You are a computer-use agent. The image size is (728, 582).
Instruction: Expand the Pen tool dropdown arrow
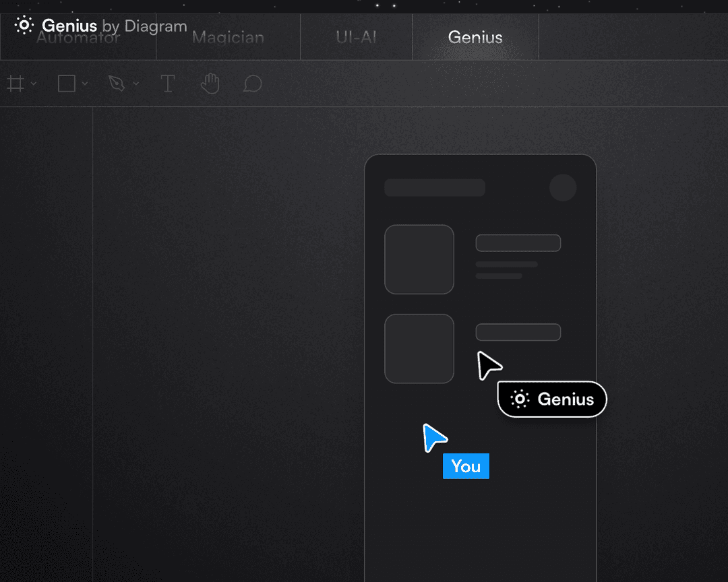point(135,84)
